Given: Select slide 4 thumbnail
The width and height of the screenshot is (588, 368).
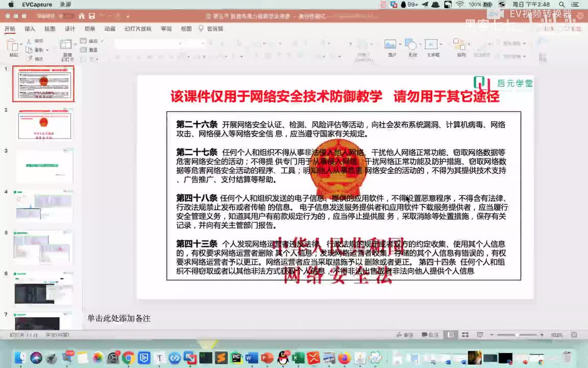Looking at the screenshot, I should point(43,206).
